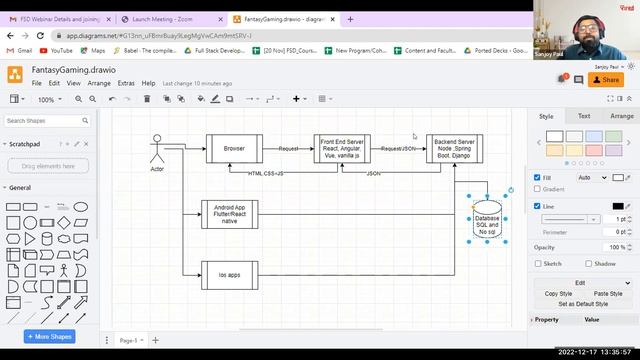Open the black line color swatch
The width and height of the screenshot is (640, 360).
point(618,206)
